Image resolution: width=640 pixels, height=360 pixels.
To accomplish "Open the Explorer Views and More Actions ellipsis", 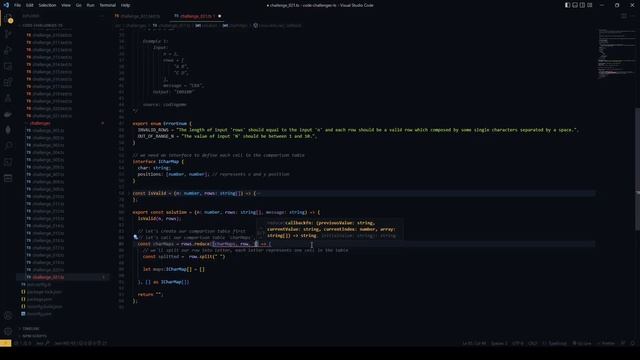I will coord(102,16).
